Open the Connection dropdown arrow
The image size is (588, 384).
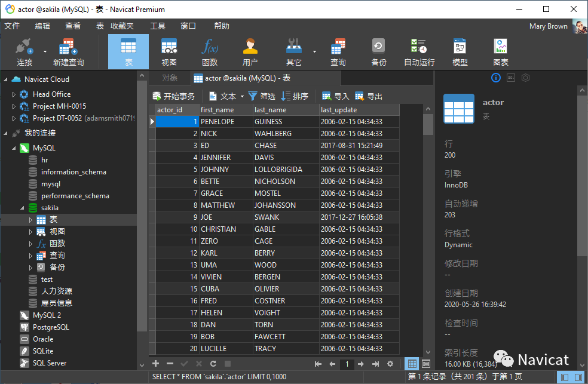pos(45,51)
